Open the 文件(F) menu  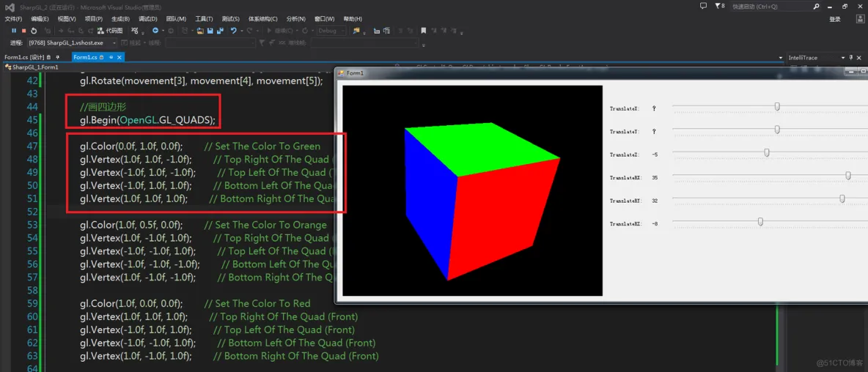point(13,19)
